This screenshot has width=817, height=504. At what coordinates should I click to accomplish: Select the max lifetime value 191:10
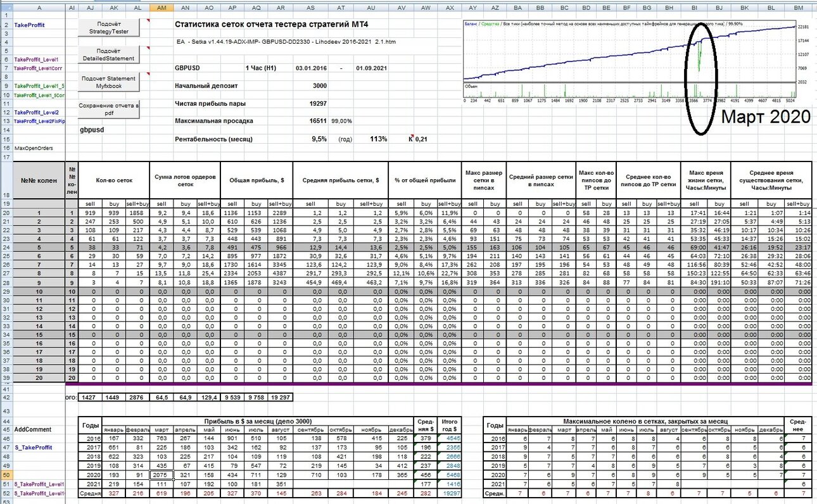[718, 284]
